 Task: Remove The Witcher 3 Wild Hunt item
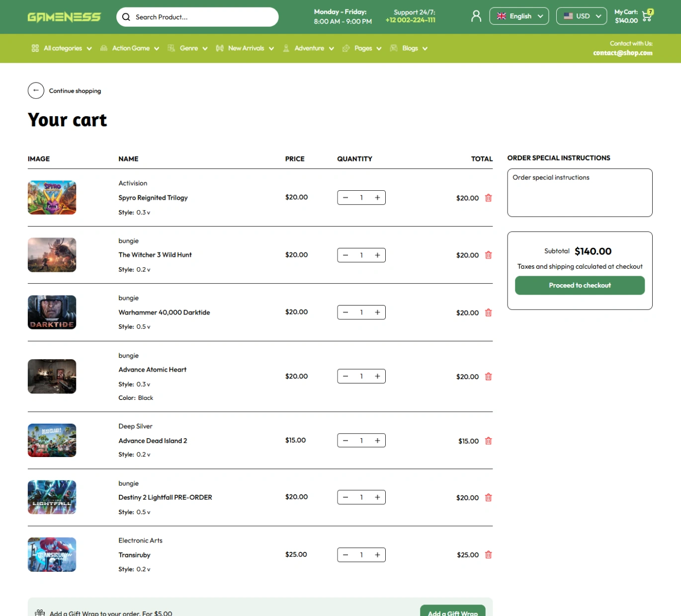489,255
